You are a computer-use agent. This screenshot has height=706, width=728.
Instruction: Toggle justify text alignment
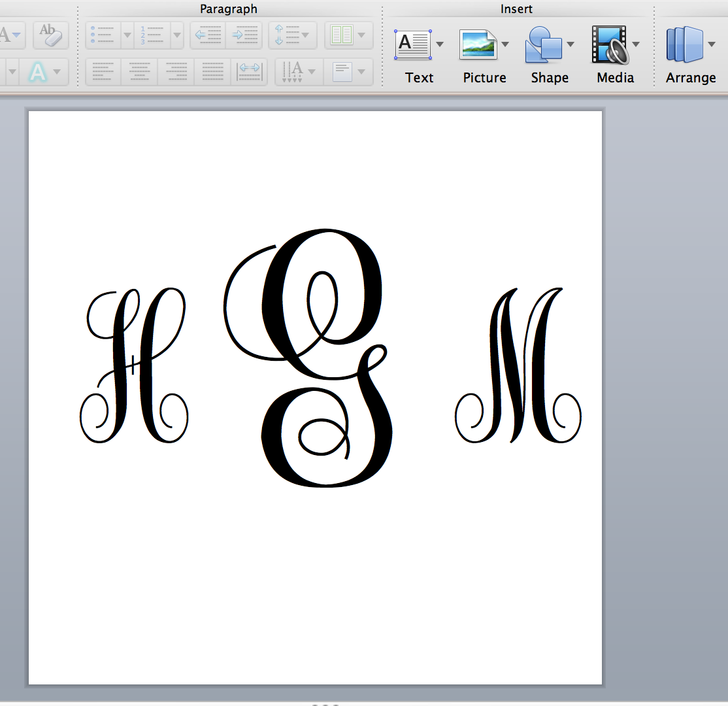212,72
